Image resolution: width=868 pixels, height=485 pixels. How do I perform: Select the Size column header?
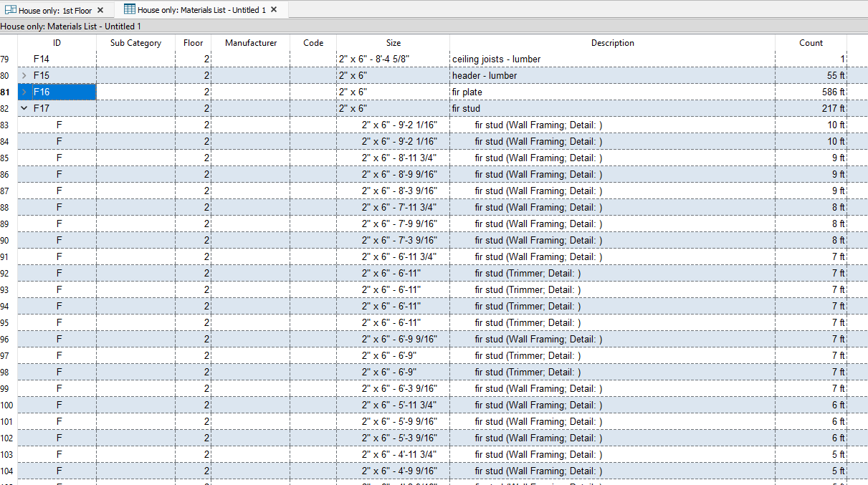[393, 43]
